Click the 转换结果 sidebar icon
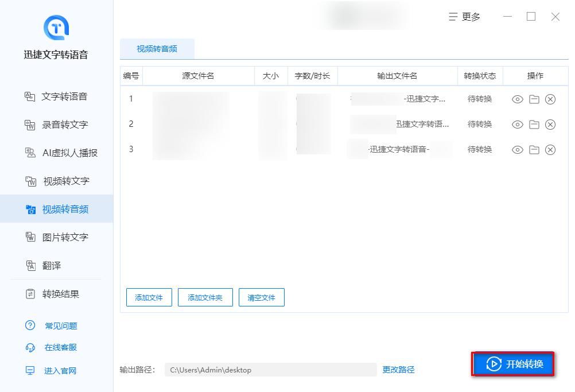 [30, 294]
